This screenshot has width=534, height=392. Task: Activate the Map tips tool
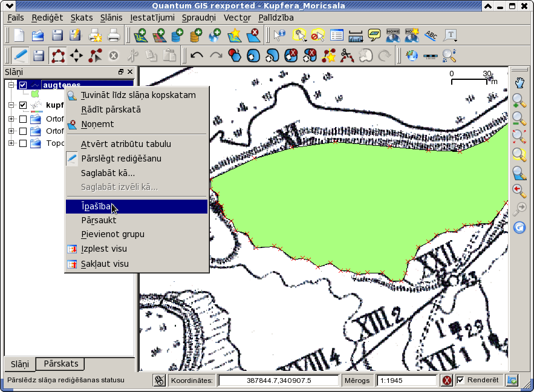374,35
